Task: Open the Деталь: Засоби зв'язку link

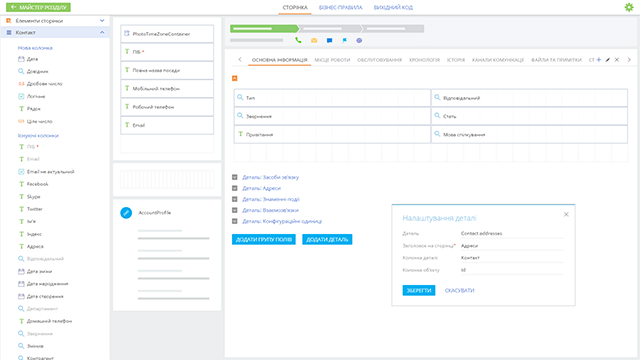Action: (271, 177)
